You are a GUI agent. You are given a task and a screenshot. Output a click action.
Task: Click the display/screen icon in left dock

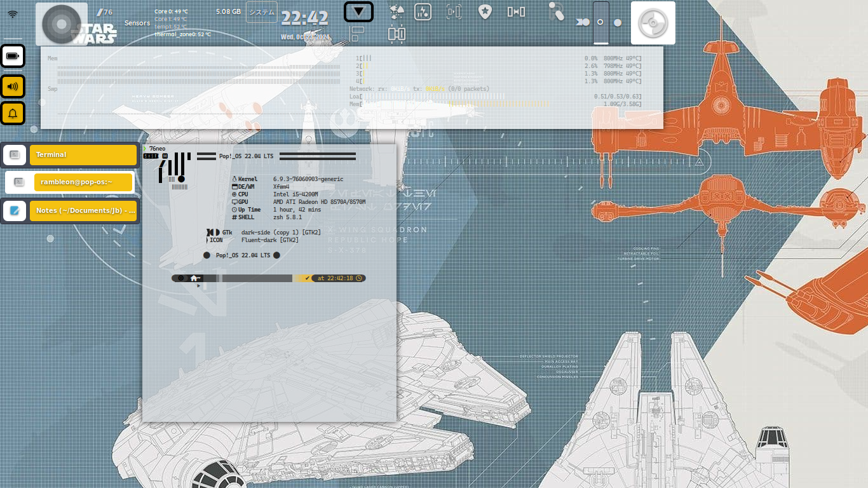click(x=13, y=56)
